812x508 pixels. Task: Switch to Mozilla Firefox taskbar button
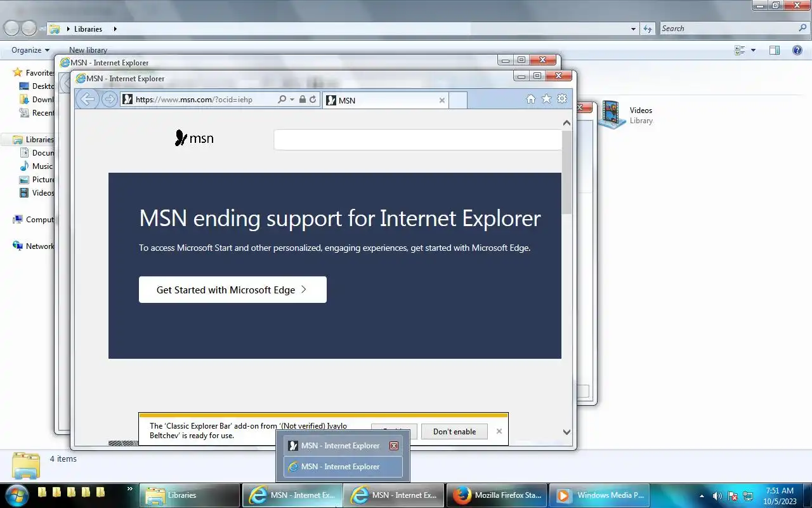click(x=497, y=495)
